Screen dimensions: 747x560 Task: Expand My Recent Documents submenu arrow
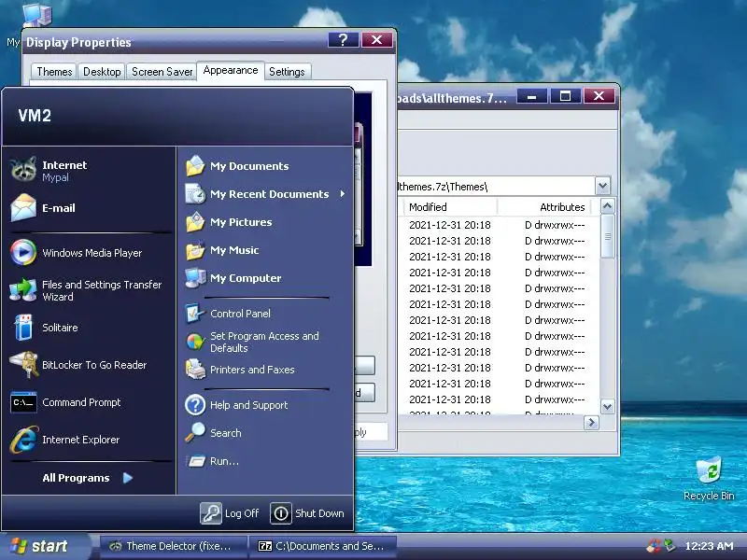click(343, 194)
